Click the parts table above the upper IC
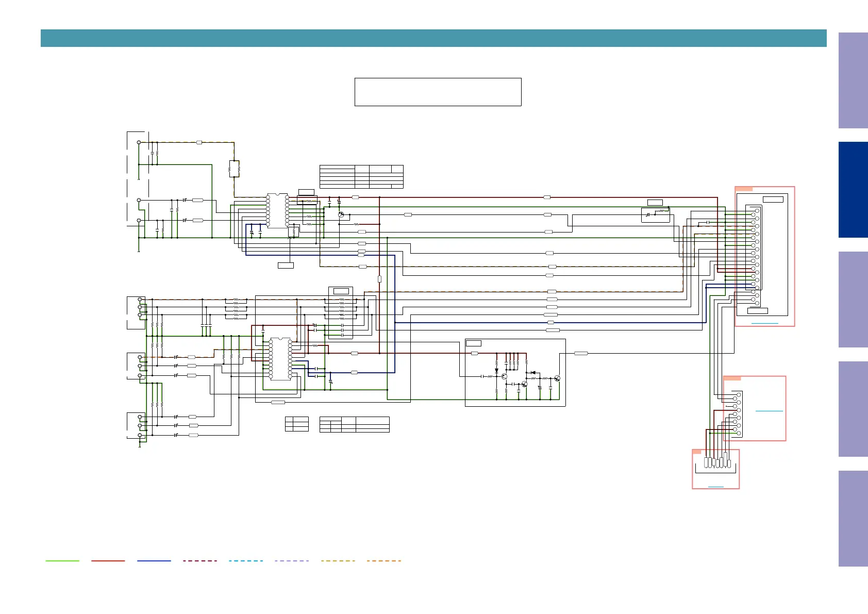The width and height of the screenshot is (868, 614). coord(361,177)
